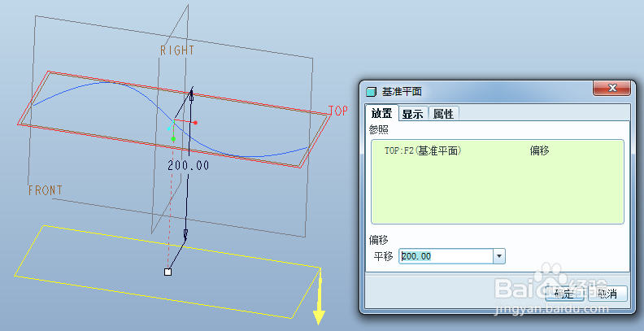This screenshot has height=331, width=644.
Task: Close the 基准平面 dialog
Action: tap(611, 88)
